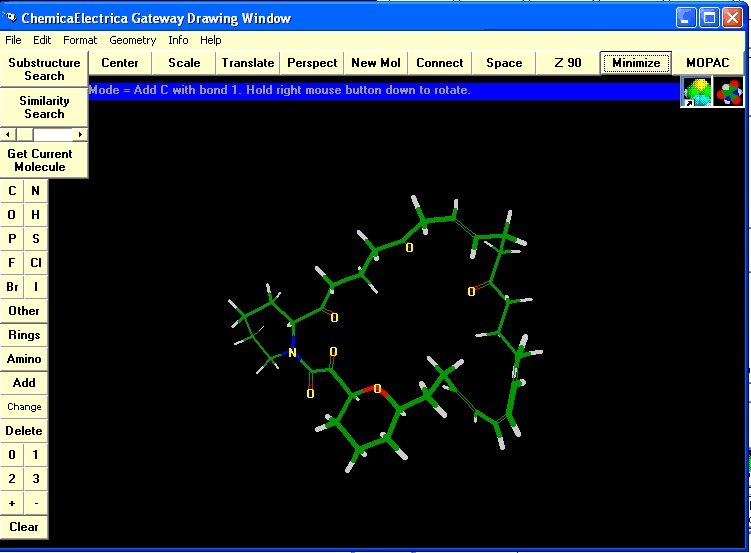Start a New Mol

(x=376, y=63)
